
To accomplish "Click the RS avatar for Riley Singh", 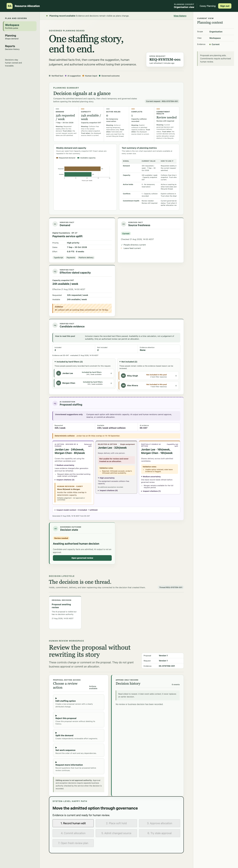I will pos(123,376).
